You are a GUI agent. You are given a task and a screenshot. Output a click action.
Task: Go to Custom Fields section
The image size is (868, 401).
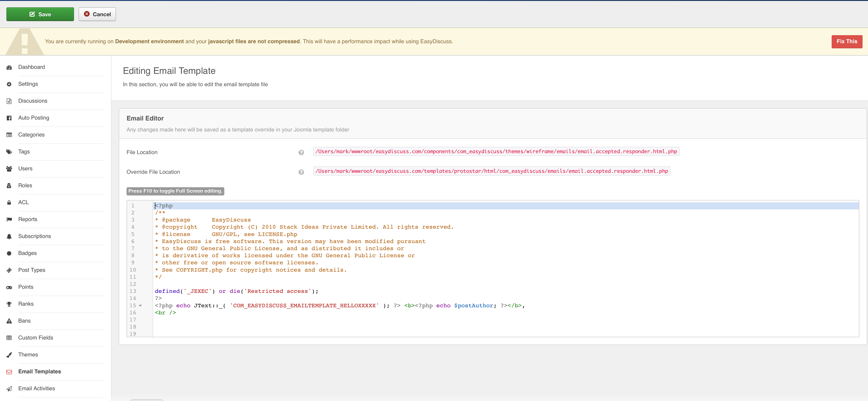[x=35, y=338]
